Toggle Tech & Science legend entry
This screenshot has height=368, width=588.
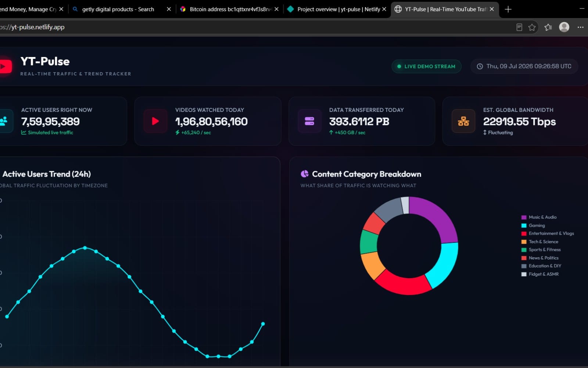540,242
